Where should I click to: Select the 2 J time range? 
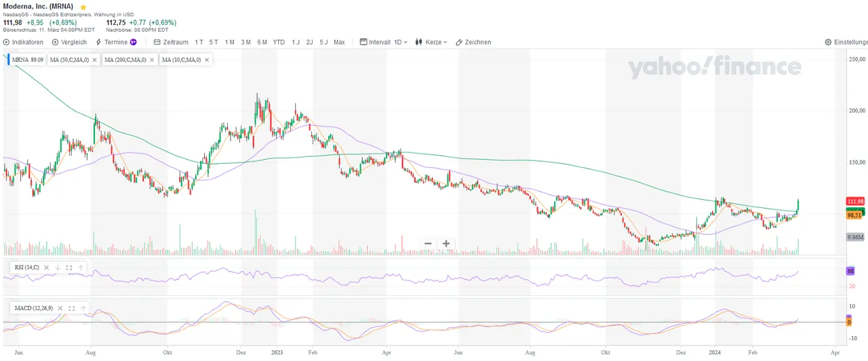pos(309,42)
